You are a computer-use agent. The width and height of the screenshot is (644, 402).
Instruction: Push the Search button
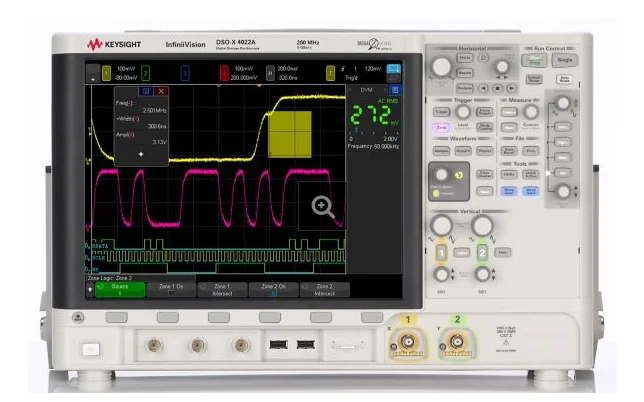pos(465,73)
